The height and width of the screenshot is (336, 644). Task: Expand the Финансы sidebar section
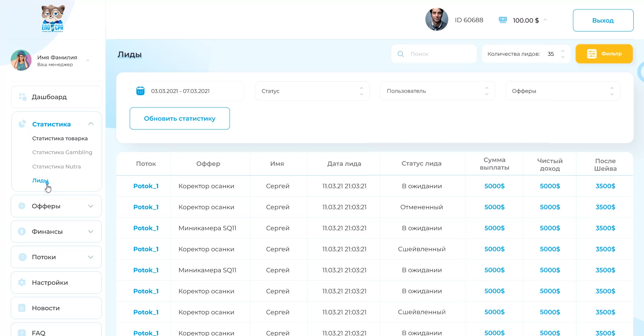tap(91, 232)
